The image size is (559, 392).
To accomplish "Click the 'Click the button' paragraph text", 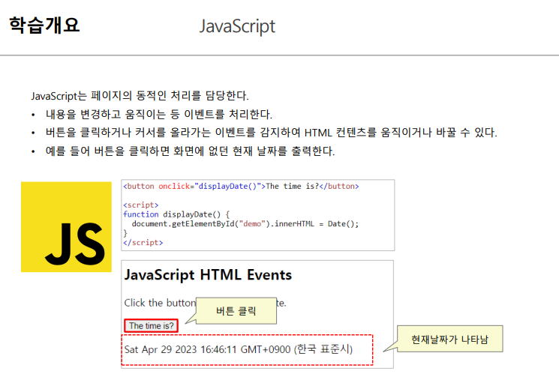I will point(160,303).
